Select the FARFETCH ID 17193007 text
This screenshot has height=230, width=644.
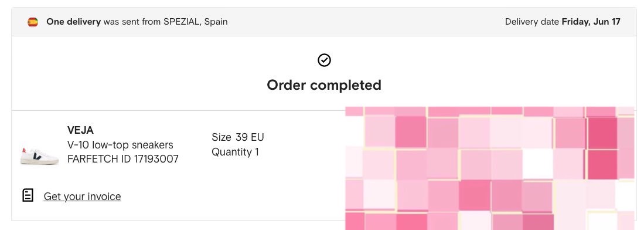tap(123, 159)
